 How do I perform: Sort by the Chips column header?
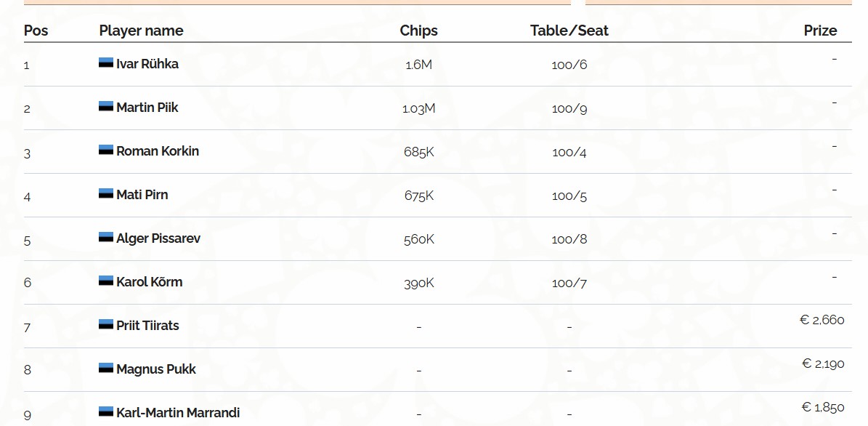click(418, 31)
